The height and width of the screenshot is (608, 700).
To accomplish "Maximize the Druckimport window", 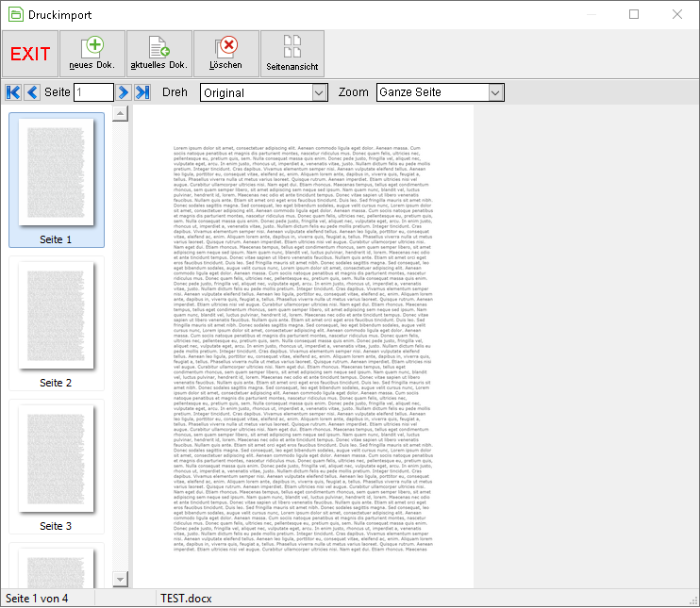I will tap(634, 14).
